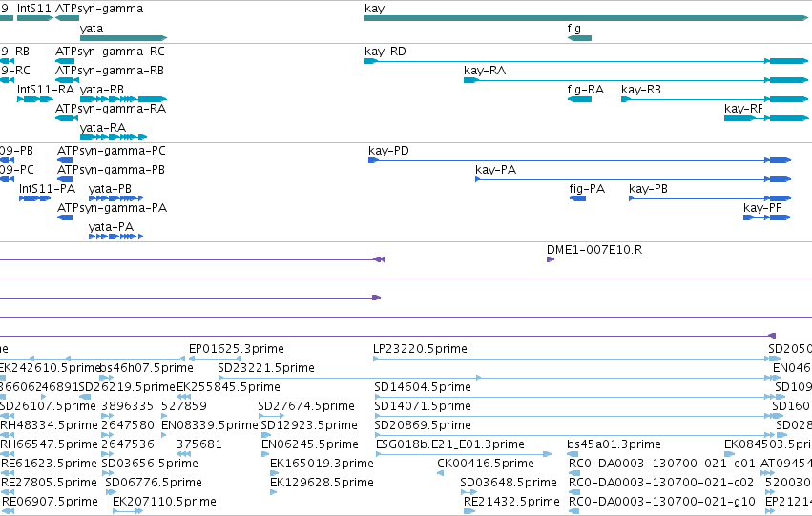Select EST EK165019.3prime
This screenshot has height=516, width=812.
coord(275,474)
